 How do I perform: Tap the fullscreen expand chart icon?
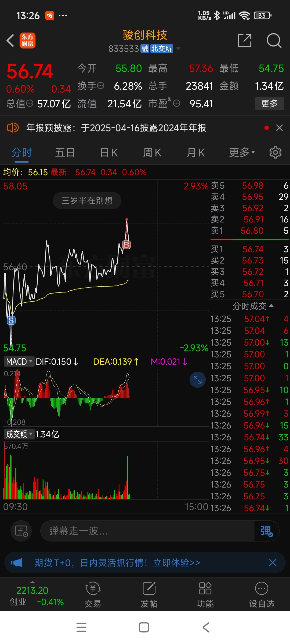198,380
